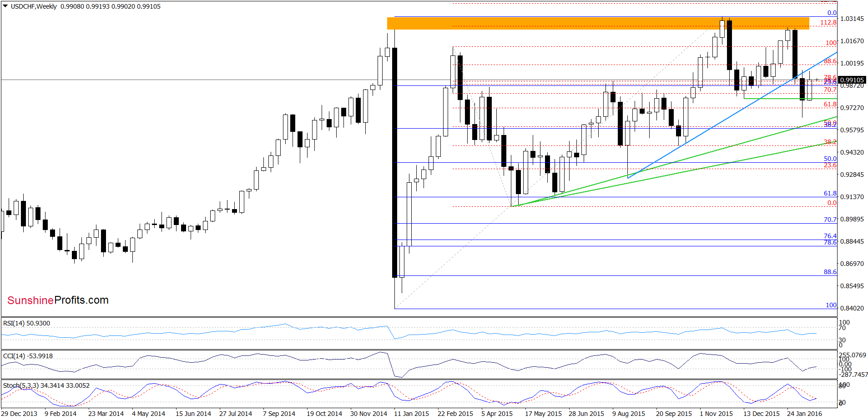Click the RSI(14) 50.9300 indicator label
Viewport: 868px width, 420px height.
[x=26, y=323]
